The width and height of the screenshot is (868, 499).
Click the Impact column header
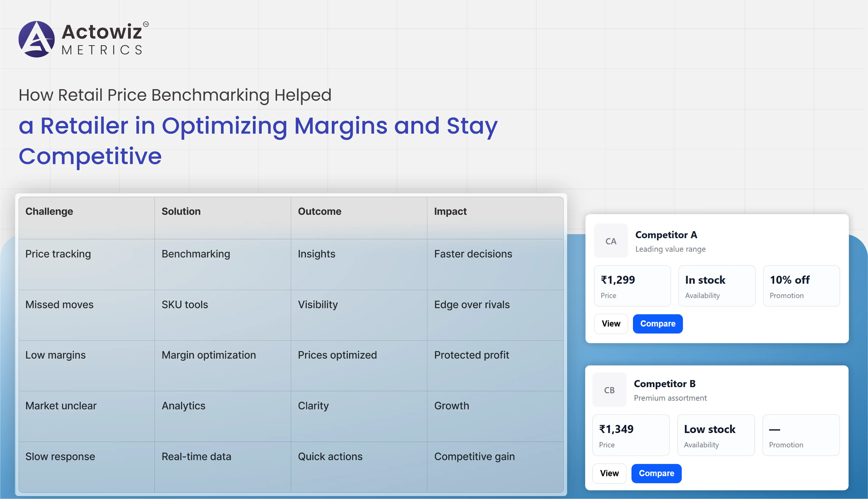450,211
